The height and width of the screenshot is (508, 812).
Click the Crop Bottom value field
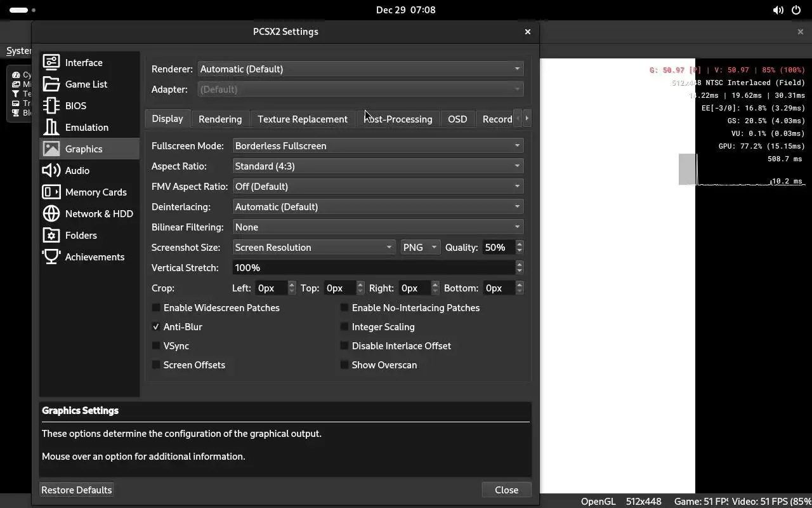pos(499,288)
